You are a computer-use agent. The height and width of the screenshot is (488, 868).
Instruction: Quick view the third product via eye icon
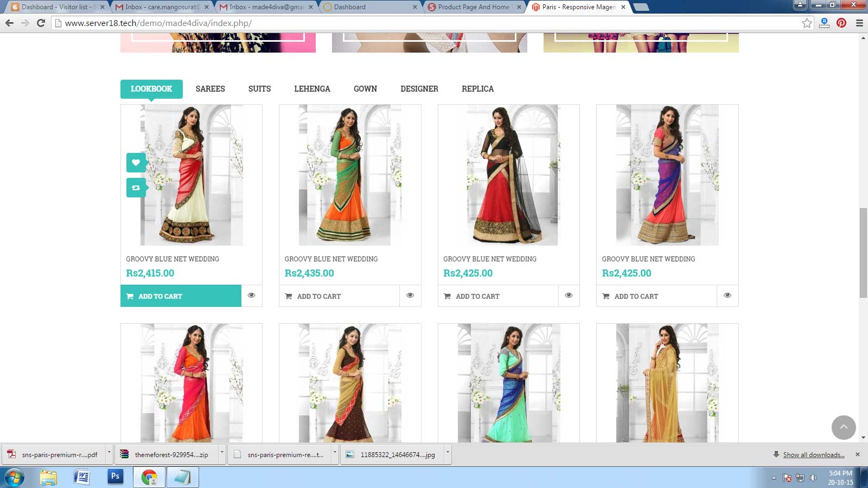(569, 296)
